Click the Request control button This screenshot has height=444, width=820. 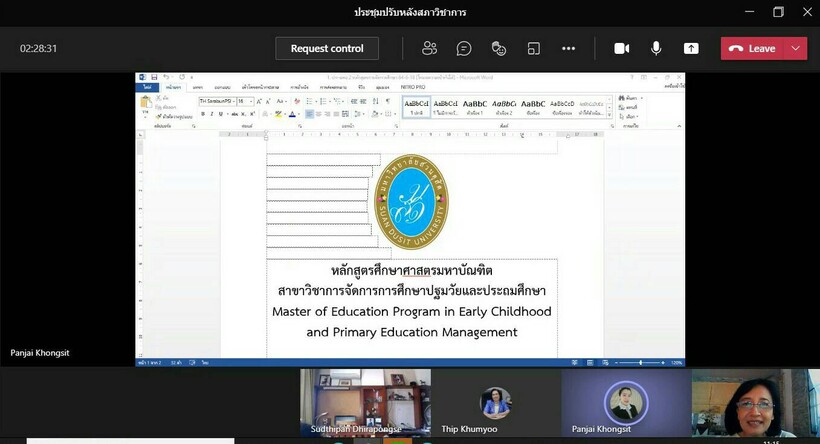[327, 48]
